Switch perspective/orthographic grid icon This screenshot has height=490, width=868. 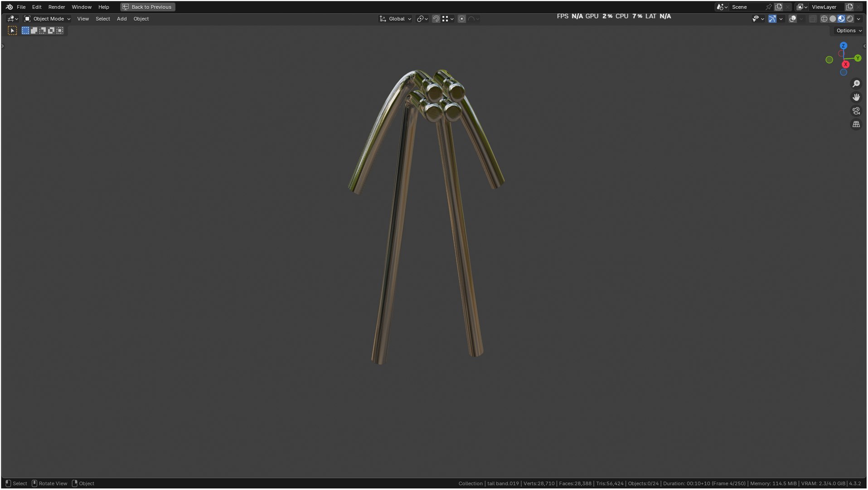856,124
